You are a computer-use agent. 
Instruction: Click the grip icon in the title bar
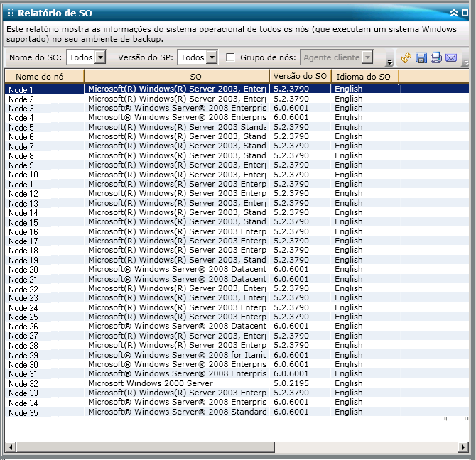pos(10,13)
